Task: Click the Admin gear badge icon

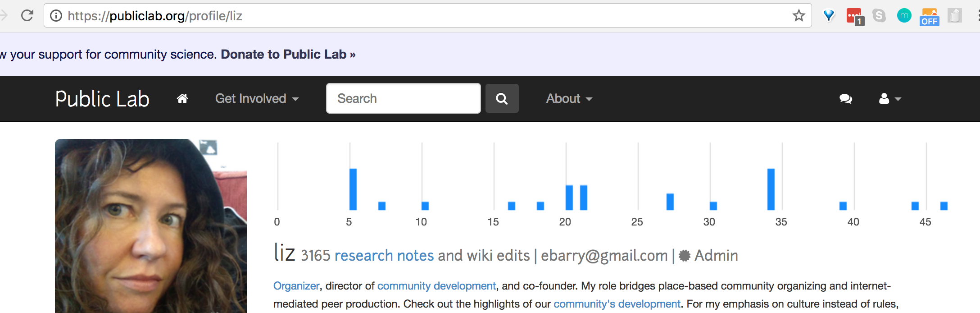Action: [x=685, y=256]
